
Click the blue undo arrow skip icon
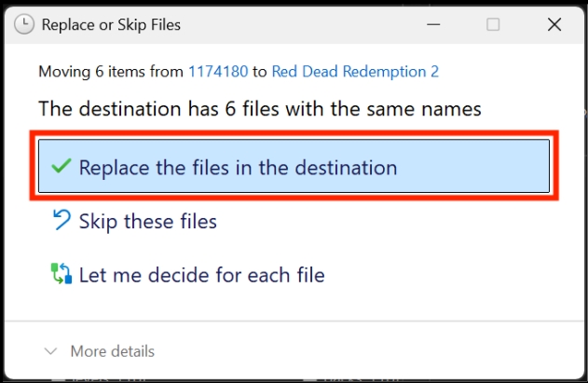tap(62, 219)
